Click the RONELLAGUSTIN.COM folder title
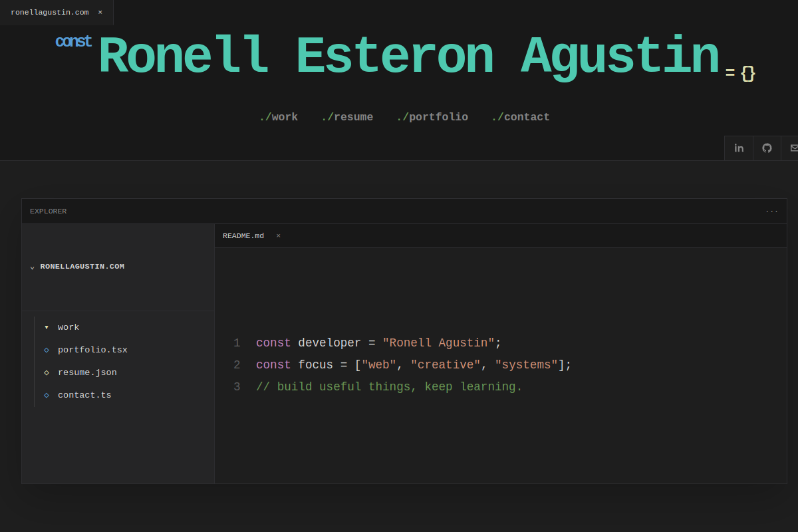 pyautogui.click(x=82, y=267)
